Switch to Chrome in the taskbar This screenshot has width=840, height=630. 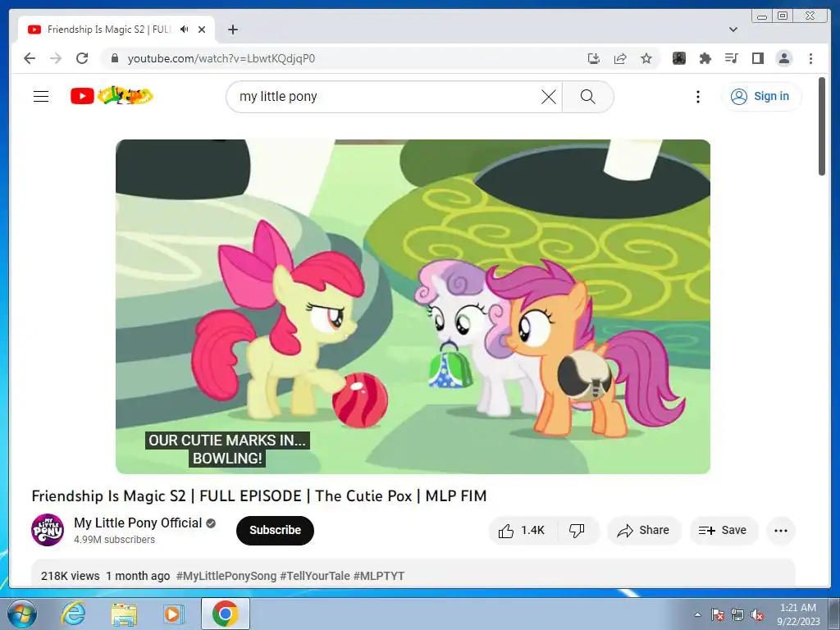[225, 614]
